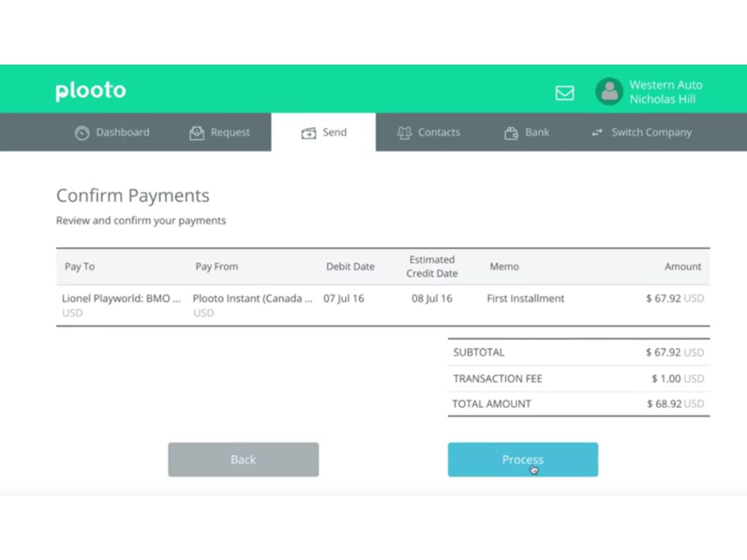Open the Contacts tab
This screenshot has height=560, width=747.
pos(429,132)
